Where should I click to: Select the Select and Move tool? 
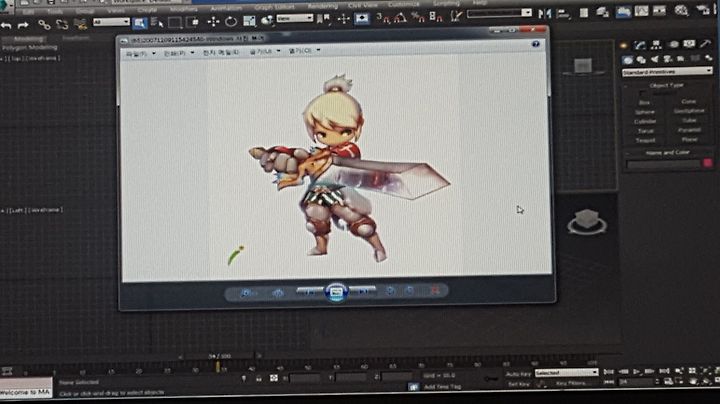214,21
